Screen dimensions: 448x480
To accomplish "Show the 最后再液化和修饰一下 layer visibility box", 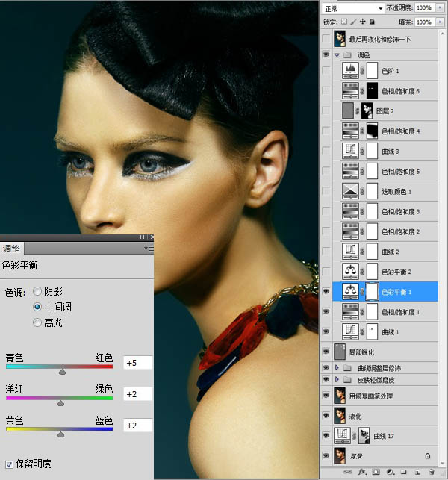I will point(326,39).
